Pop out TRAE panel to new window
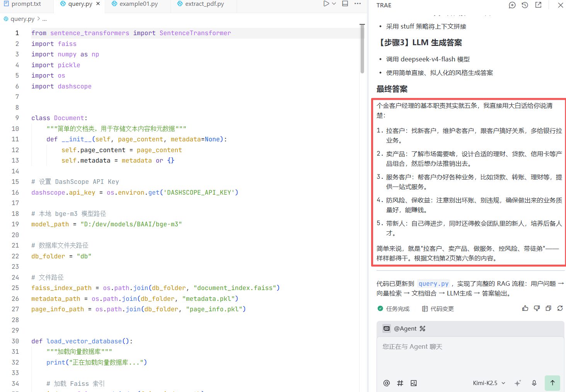 click(x=538, y=5)
